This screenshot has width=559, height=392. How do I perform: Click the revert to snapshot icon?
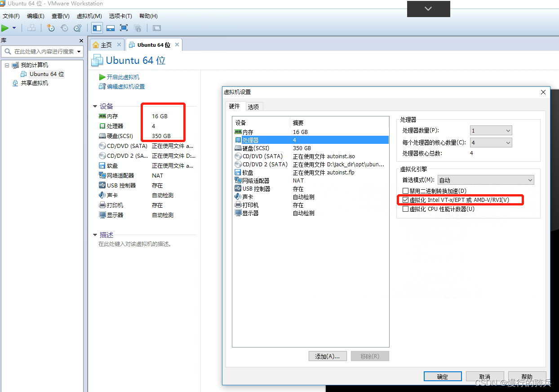coord(64,28)
